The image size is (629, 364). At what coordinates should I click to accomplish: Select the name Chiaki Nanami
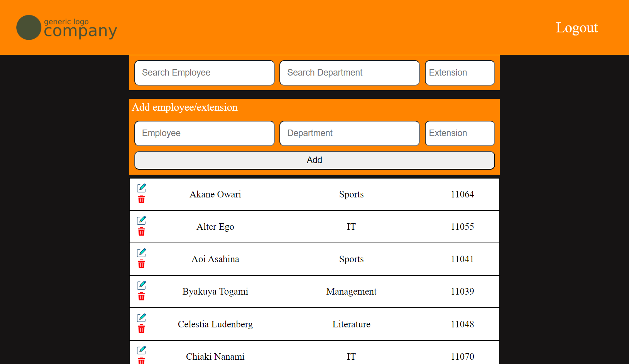coord(215,357)
